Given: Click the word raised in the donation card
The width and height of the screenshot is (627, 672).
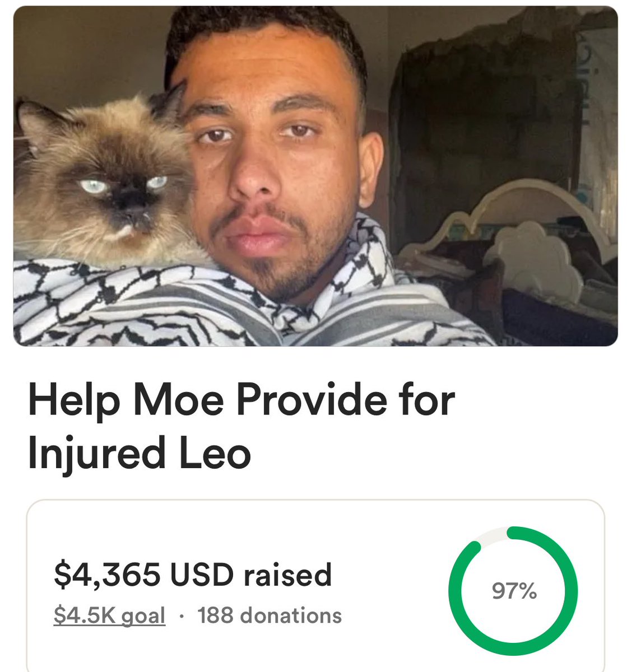Looking at the screenshot, I should [287, 576].
